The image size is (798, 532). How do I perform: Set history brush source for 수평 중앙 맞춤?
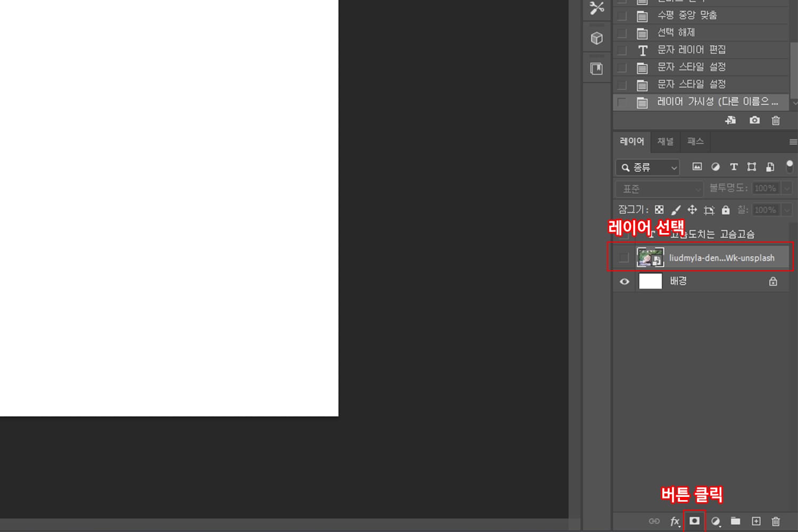(621, 16)
